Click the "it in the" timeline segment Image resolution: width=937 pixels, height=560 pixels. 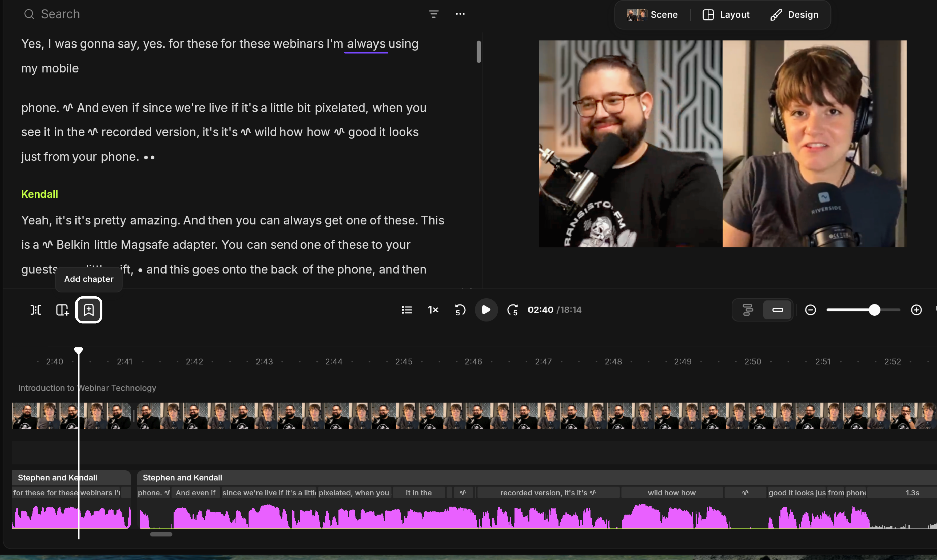point(419,493)
